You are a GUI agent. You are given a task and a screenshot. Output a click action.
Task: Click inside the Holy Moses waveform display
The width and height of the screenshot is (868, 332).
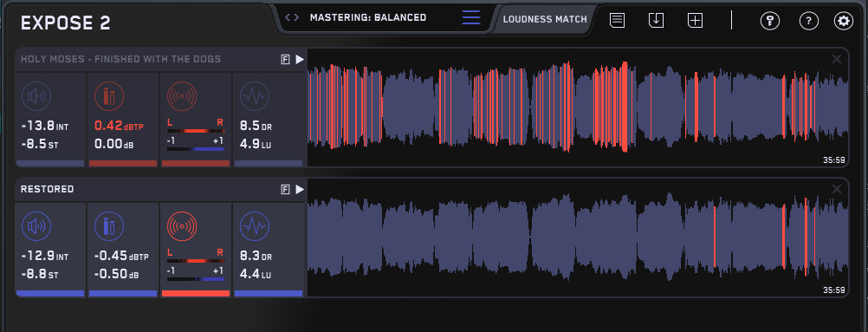[x=578, y=107]
